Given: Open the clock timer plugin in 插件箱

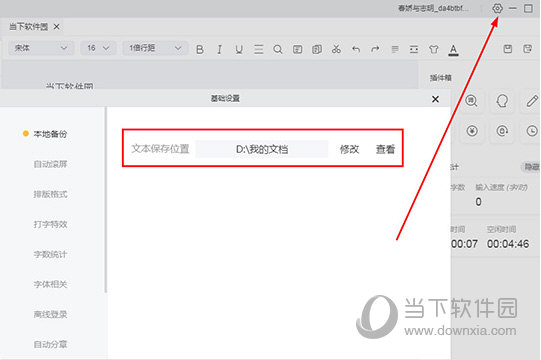Looking at the screenshot, I should (x=532, y=131).
